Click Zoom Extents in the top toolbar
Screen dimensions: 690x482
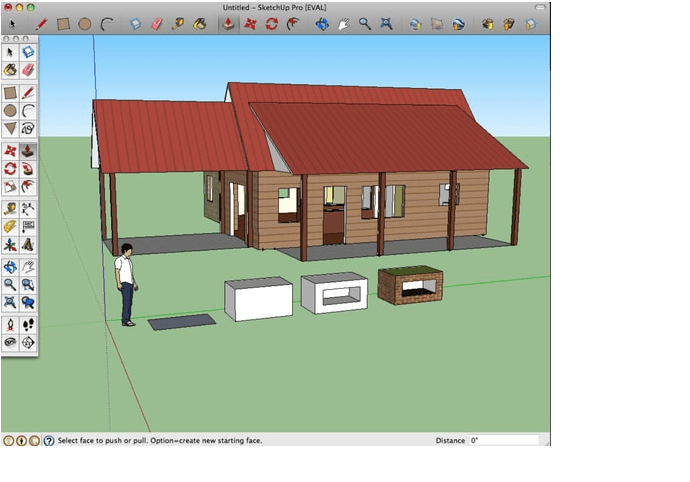[x=386, y=24]
